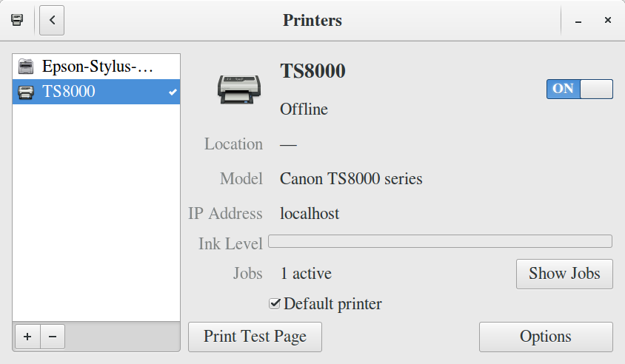
Task: Add a new printer with plus button
Action: [x=27, y=337]
